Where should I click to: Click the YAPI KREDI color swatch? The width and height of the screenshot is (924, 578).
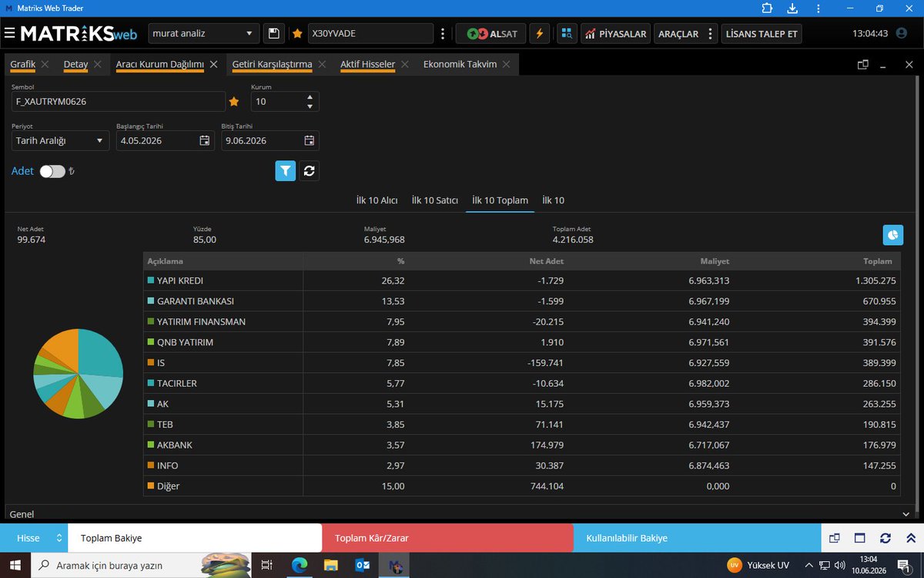pos(151,281)
